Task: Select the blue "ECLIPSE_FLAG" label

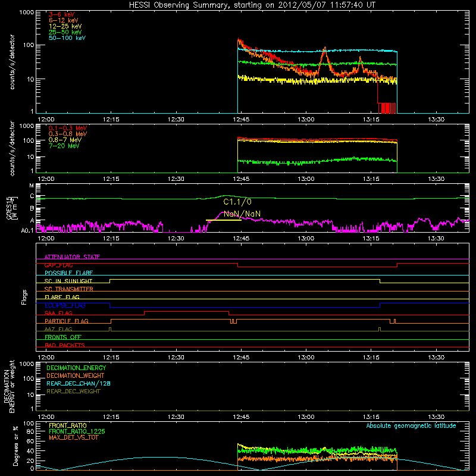Action: [x=65, y=305]
